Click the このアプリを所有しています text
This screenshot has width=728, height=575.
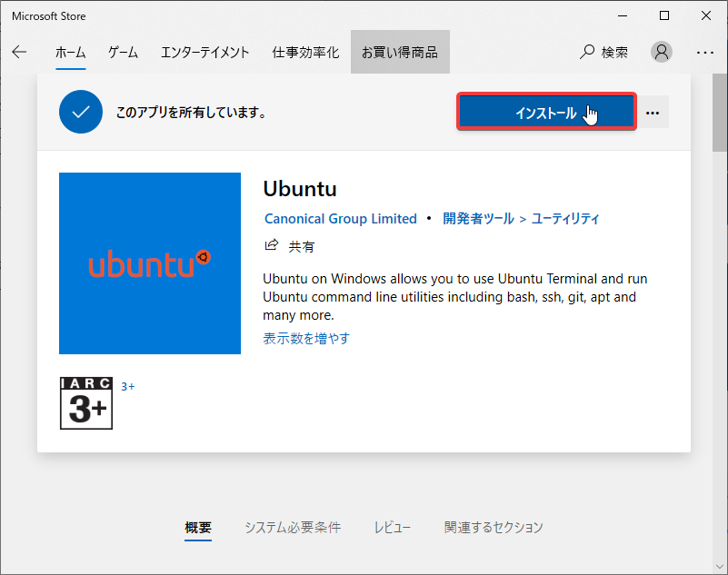191,113
